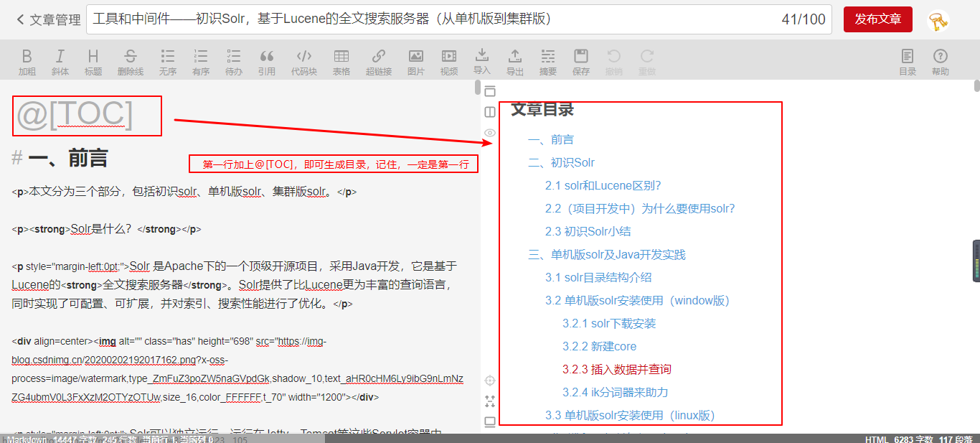Viewport: 980px width, 443px height.
Task: Open 3.2.2 新建core entry
Action: point(600,347)
